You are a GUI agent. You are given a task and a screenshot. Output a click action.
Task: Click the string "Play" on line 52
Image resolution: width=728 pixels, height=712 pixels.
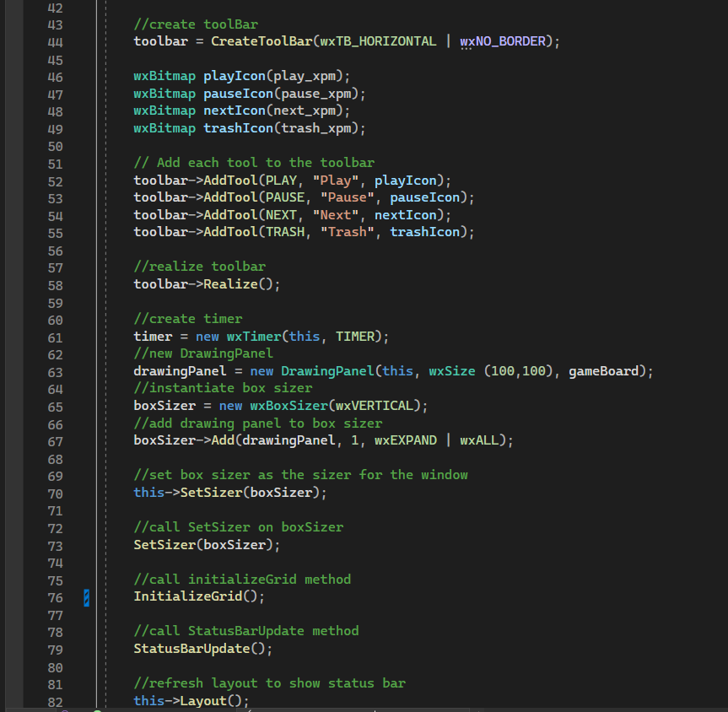(335, 180)
